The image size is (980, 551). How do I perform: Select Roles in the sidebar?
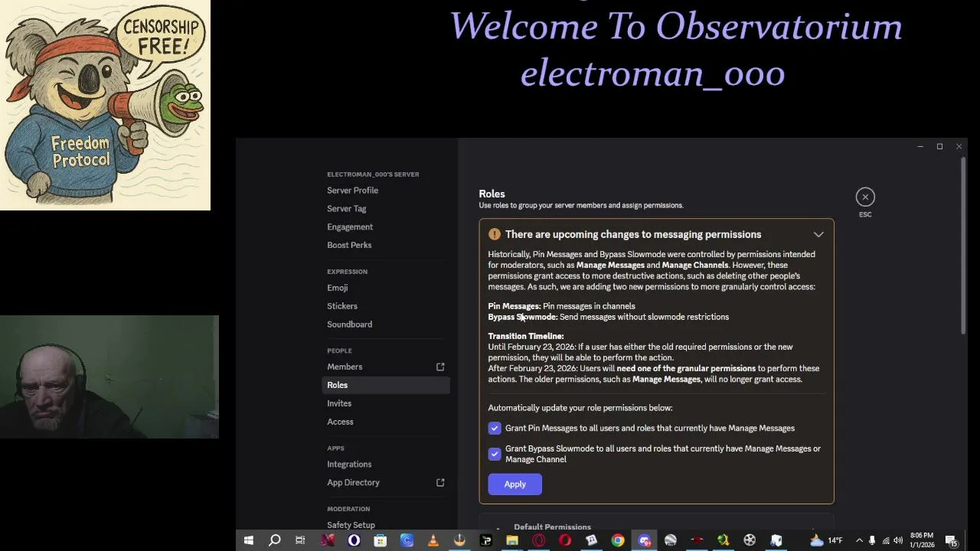pos(386,385)
